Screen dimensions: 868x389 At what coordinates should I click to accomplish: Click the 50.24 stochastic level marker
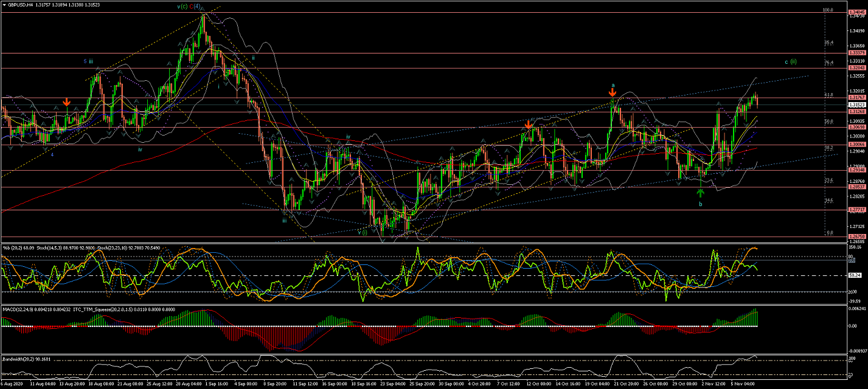click(856, 275)
